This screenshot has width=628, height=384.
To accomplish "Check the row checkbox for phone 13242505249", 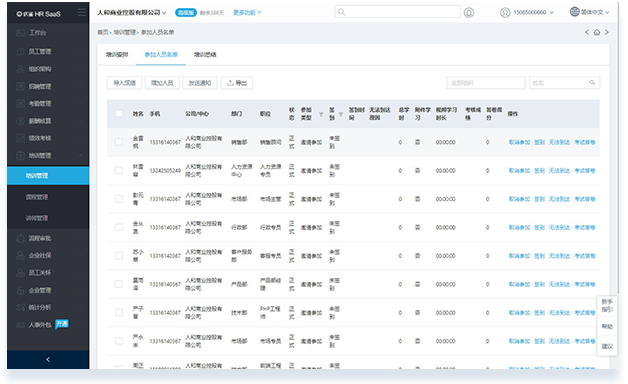I will pos(119,171).
